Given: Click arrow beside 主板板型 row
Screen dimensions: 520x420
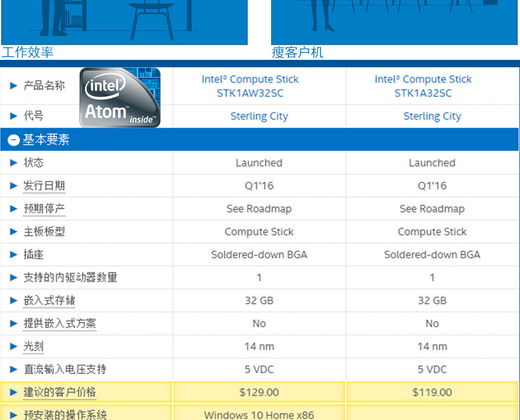Looking at the screenshot, I should click(x=14, y=232).
